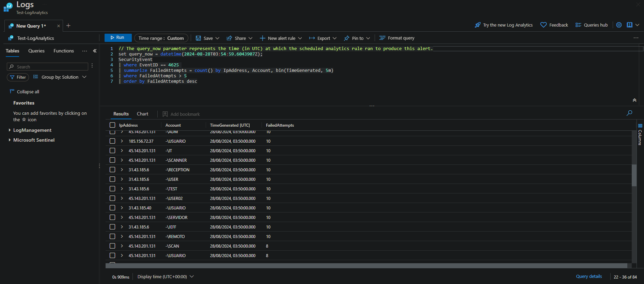The width and height of the screenshot is (644, 284).
Task: Click the Save disk icon
Action: 198,38
